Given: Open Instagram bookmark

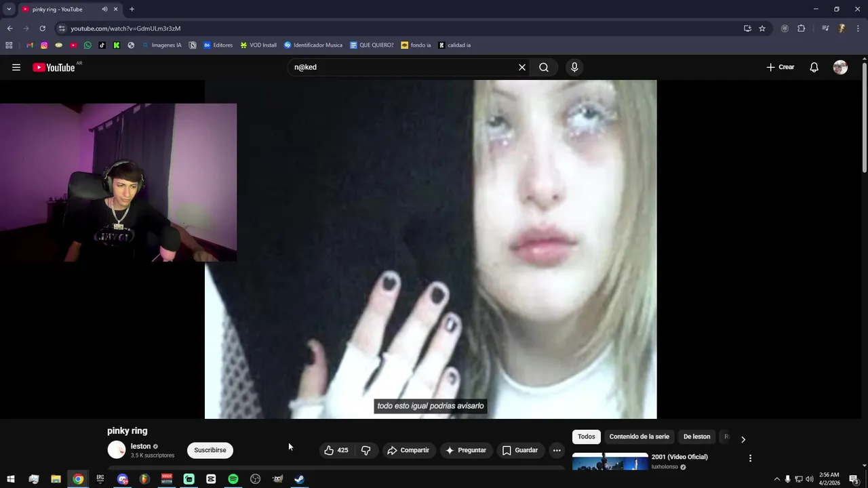Looking at the screenshot, I should coord(44,45).
